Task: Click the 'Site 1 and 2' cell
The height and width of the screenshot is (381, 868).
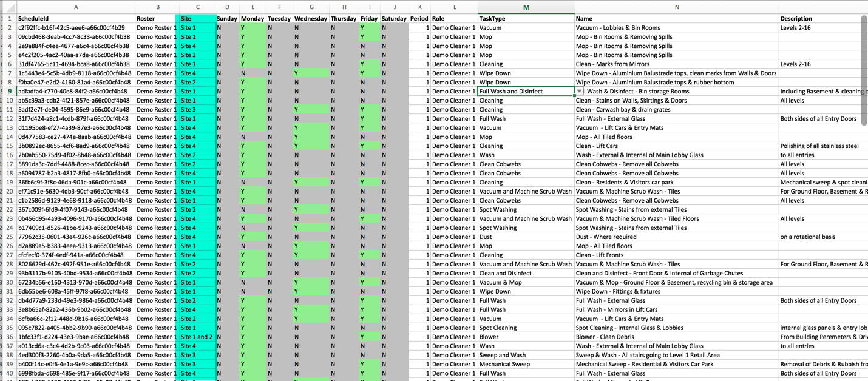Action: (197, 337)
